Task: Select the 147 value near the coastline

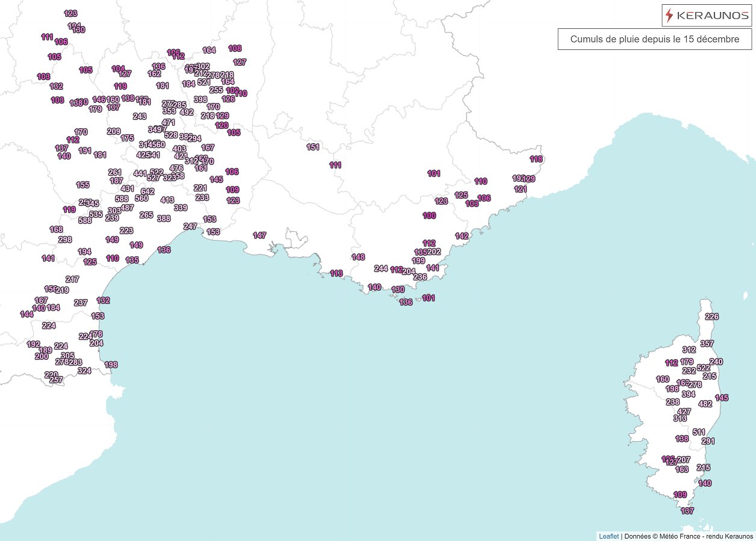Action: pos(260,235)
